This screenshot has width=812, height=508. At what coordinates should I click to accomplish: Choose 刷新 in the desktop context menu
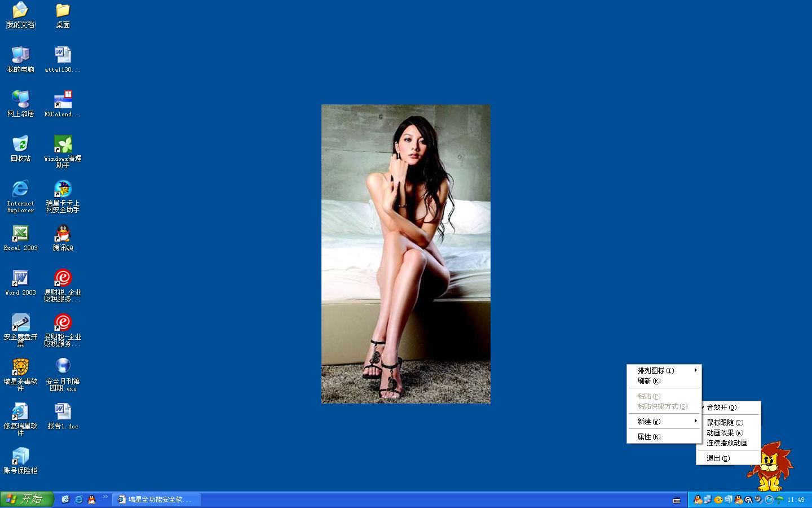tap(664, 381)
